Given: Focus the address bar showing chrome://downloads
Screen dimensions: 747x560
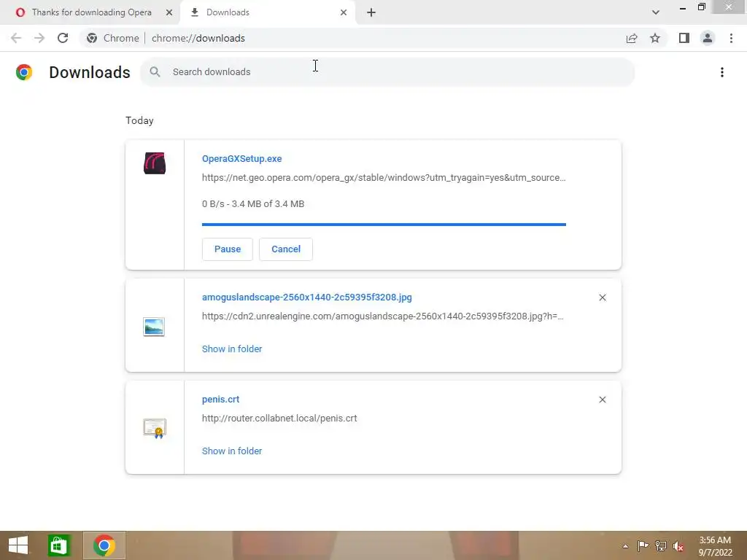Looking at the screenshot, I should click(198, 38).
